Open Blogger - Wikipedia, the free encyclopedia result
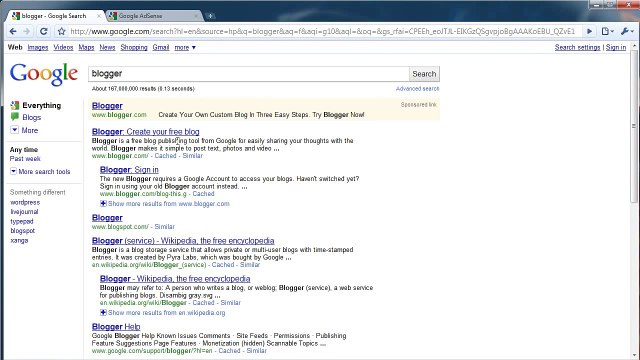Image resolution: width=640 pixels, height=360 pixels. 175,278
